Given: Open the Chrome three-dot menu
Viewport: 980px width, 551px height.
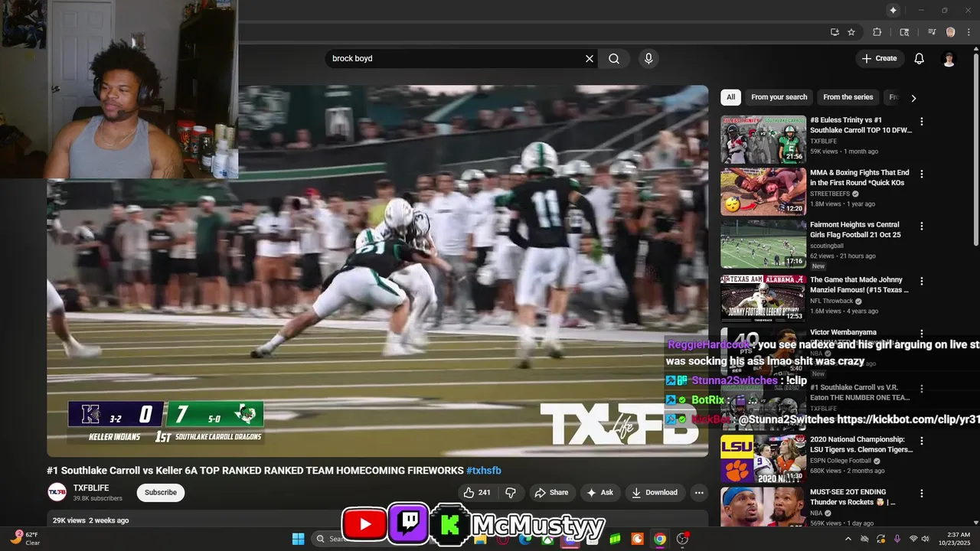Looking at the screenshot, I should coord(968,32).
